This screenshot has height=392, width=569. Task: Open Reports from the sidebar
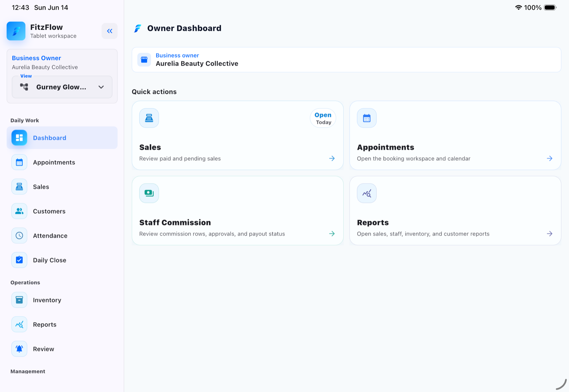62,325
